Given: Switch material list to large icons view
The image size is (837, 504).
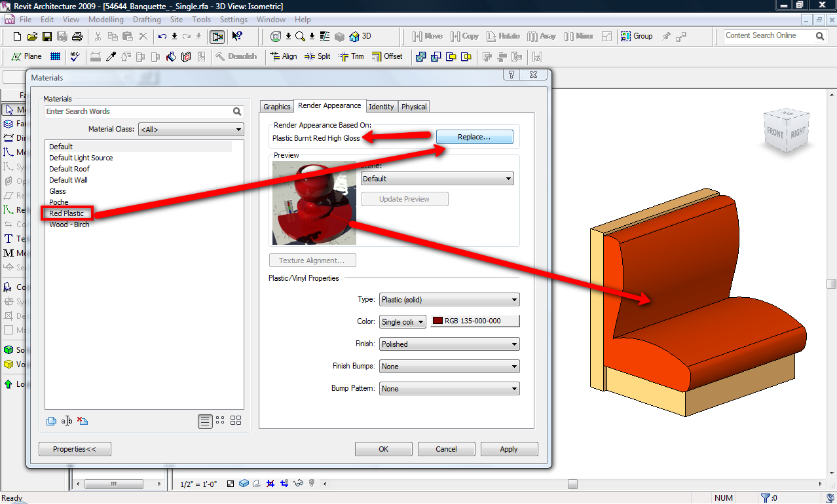Looking at the screenshot, I should pyautogui.click(x=236, y=421).
